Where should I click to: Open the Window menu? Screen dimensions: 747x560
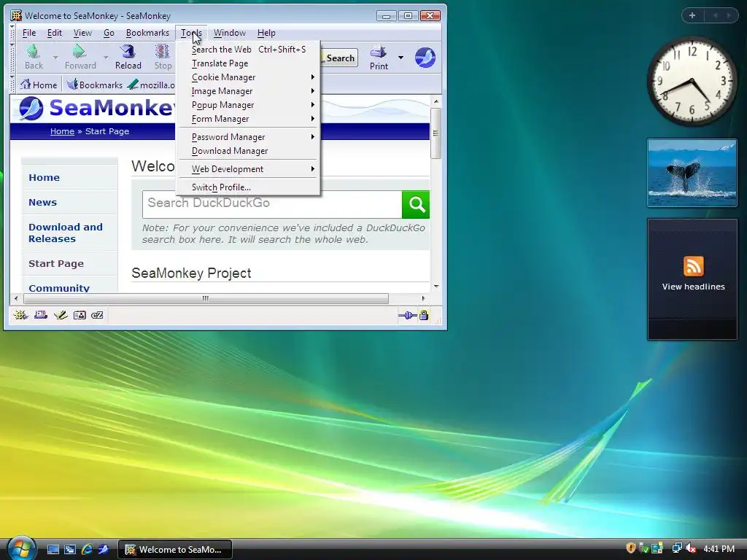230,33
